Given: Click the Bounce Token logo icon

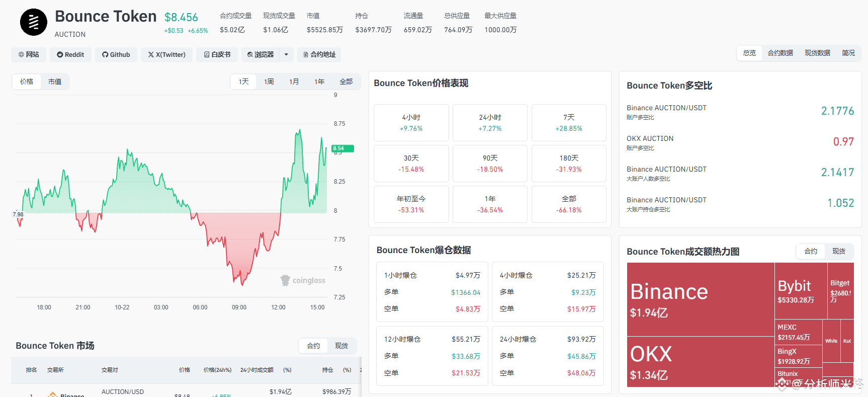Looking at the screenshot, I should pos(34,22).
